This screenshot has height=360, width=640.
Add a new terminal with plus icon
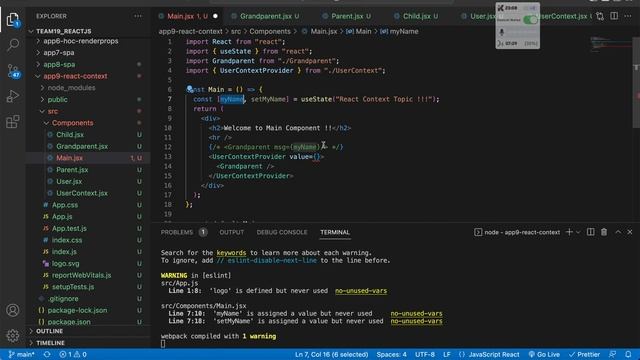point(569,232)
